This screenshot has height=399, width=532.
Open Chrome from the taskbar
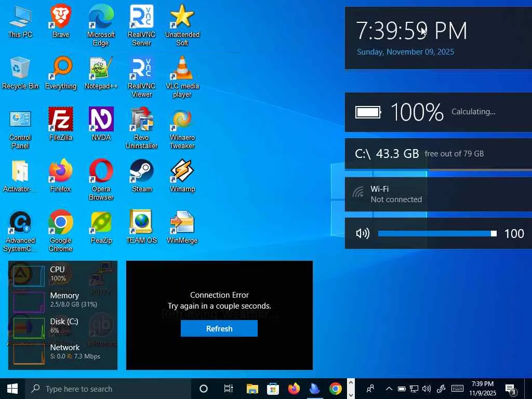(x=335, y=389)
